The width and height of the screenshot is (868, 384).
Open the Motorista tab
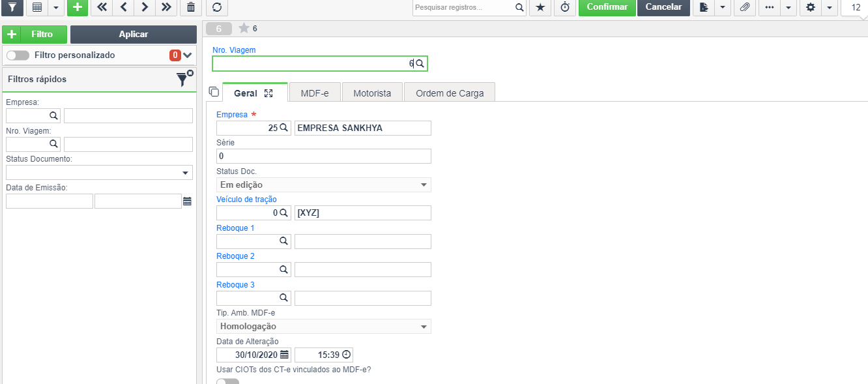(x=372, y=93)
